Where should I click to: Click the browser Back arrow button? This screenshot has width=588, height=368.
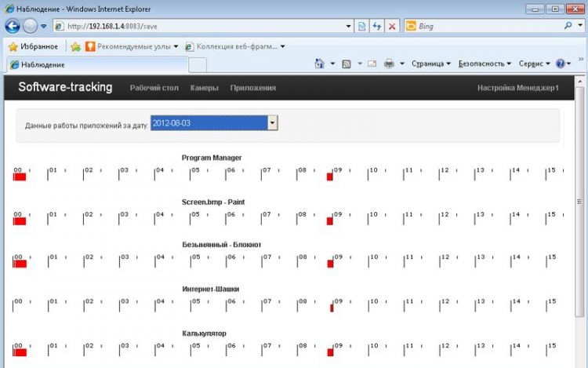point(13,26)
